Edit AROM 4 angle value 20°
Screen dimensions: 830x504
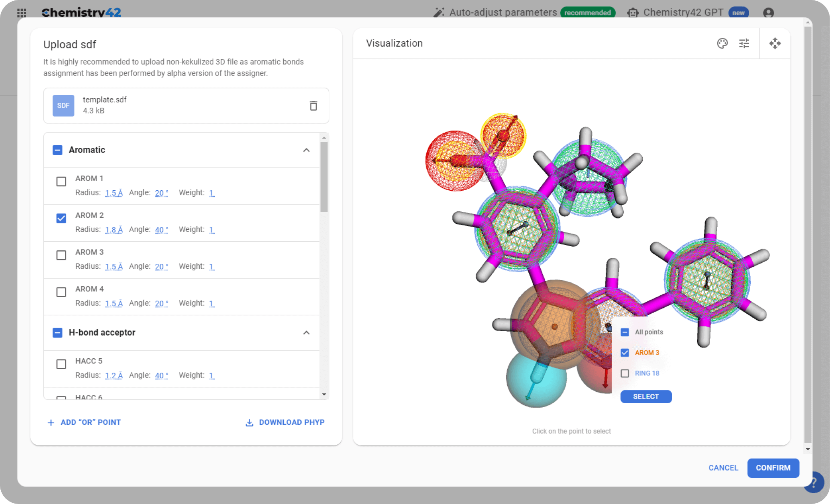(161, 303)
